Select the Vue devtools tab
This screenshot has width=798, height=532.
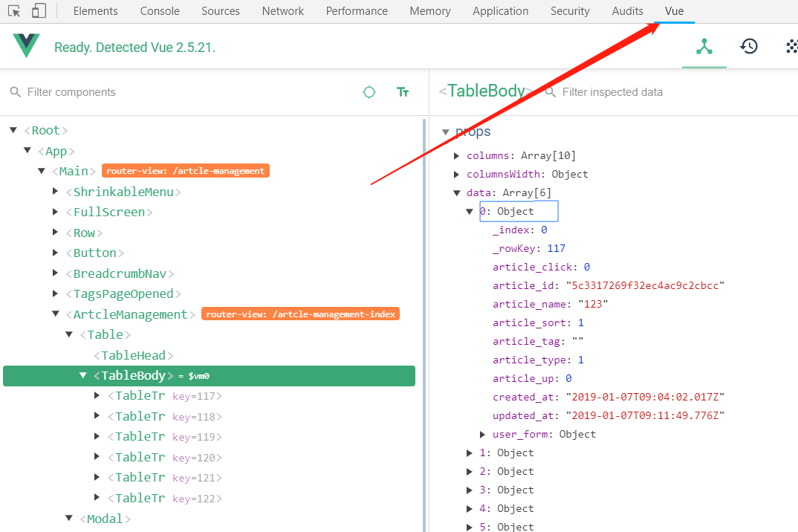[x=675, y=11]
